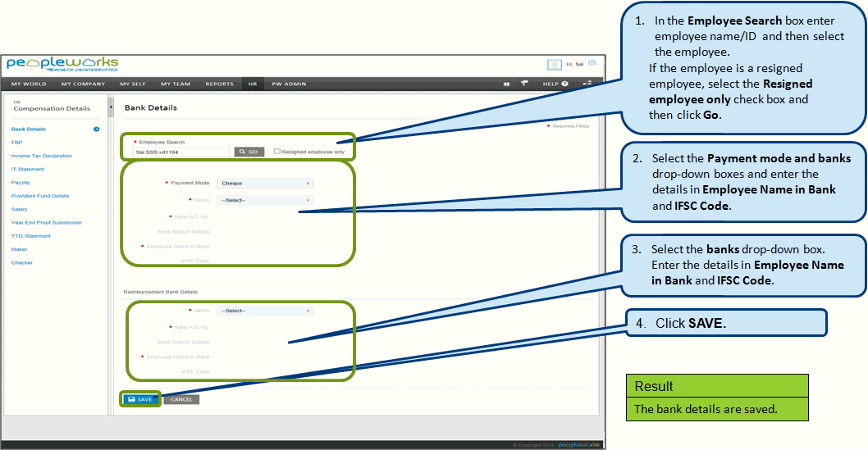Screen dimensions: 868x450
Task: Click the bookmark icon in the navbar
Action: tap(506, 84)
